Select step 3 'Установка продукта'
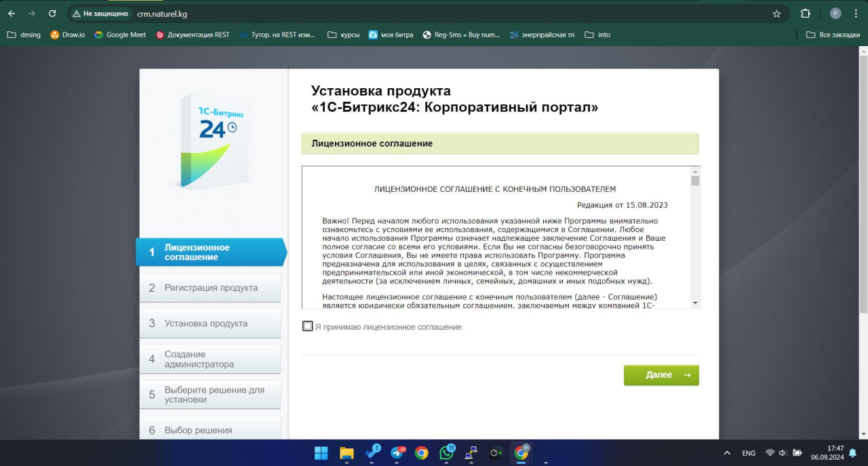868x466 pixels. click(210, 324)
